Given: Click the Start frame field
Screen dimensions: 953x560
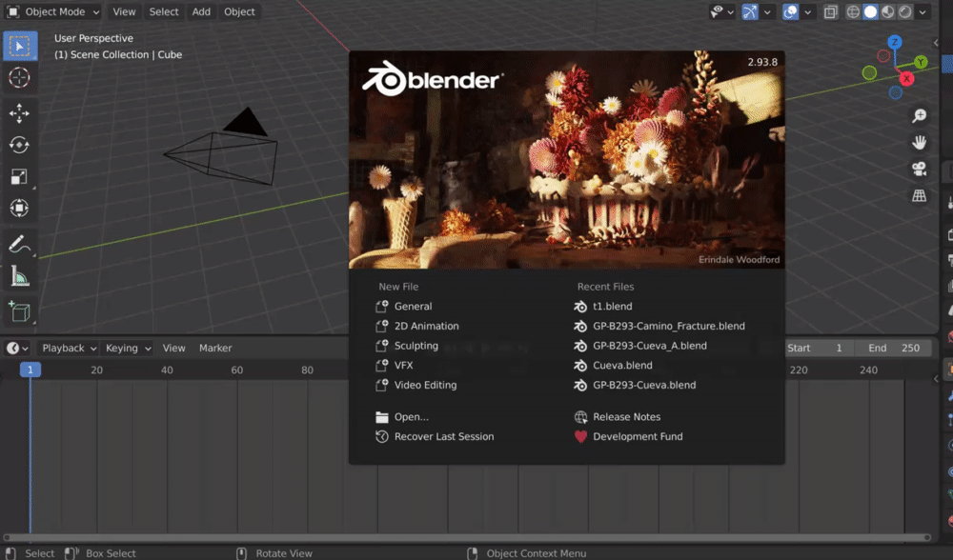Looking at the screenshot, I should tap(816, 348).
